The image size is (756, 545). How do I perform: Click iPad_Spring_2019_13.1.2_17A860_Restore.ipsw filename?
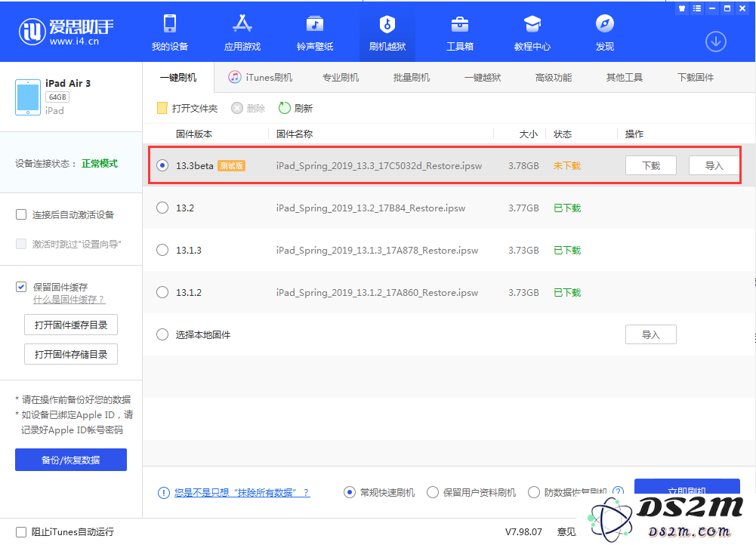[377, 292]
